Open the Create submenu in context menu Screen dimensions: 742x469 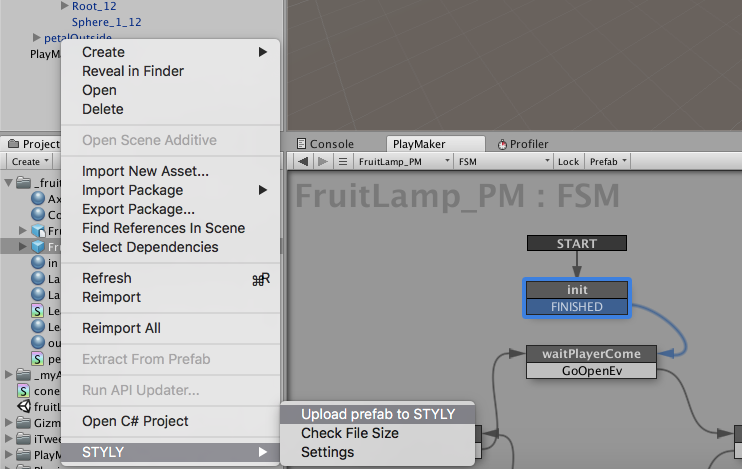[x=170, y=52]
